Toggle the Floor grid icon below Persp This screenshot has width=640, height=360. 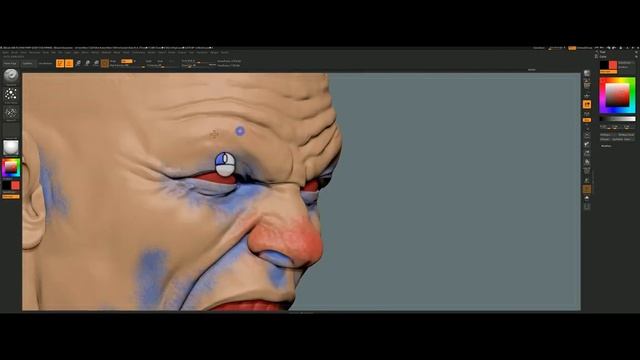pyautogui.click(x=587, y=113)
